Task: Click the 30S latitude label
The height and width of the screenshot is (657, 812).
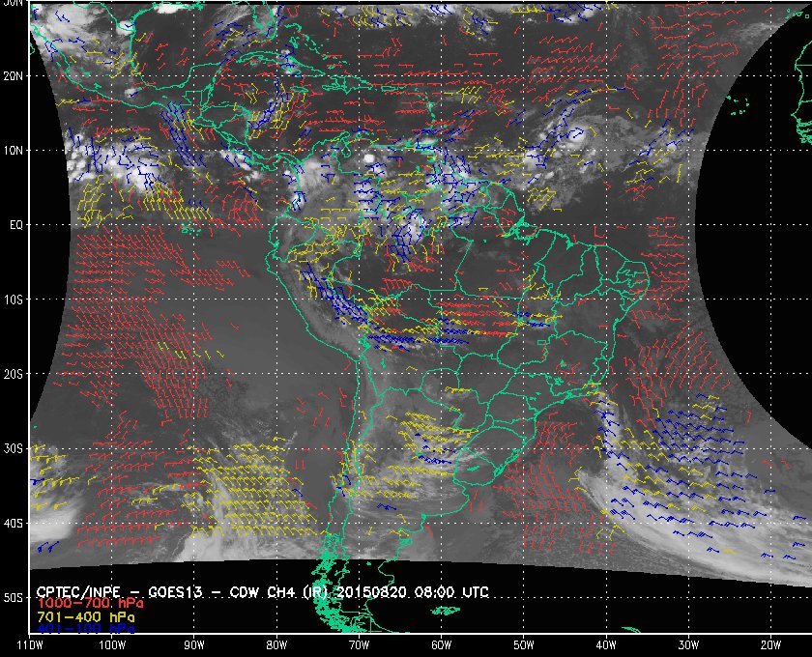Action: pyautogui.click(x=13, y=448)
